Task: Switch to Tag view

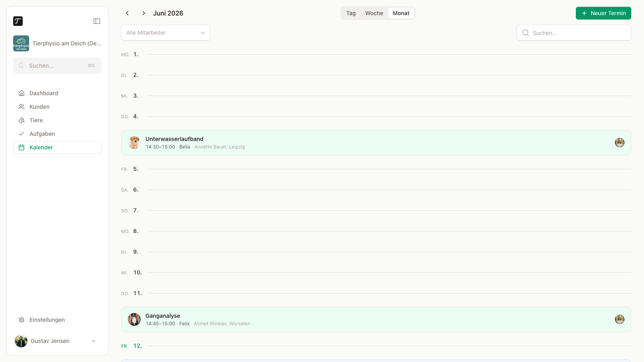Action: pos(351,13)
